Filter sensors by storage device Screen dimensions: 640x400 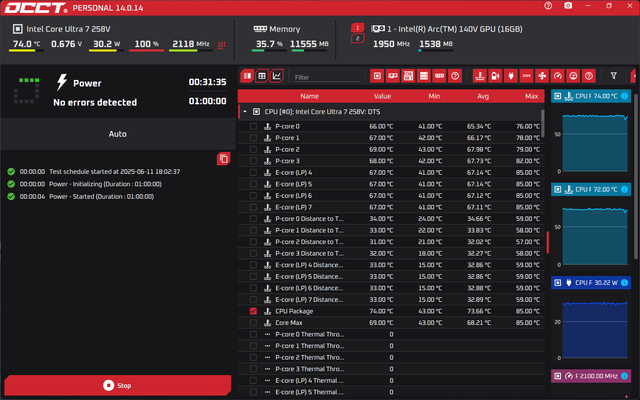click(424, 76)
